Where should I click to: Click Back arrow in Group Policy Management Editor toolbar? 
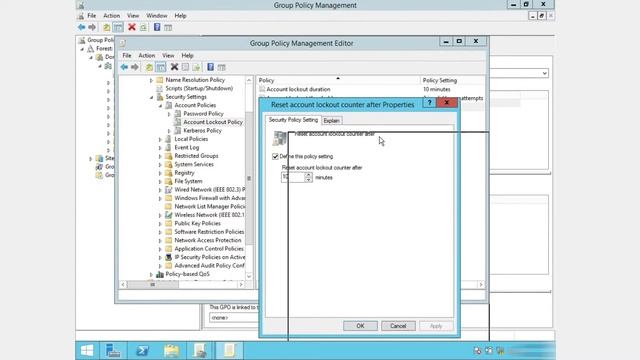click(x=124, y=67)
